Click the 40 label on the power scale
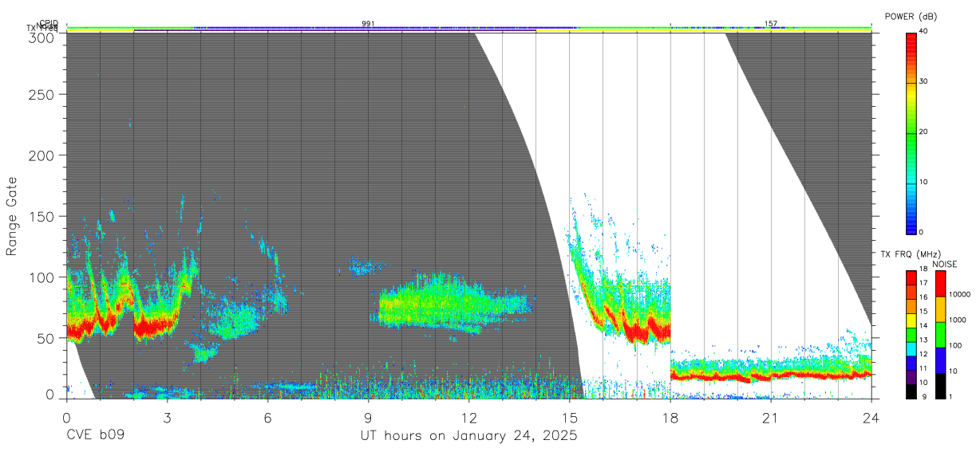Screen dimensions: 980x452 click(x=924, y=31)
